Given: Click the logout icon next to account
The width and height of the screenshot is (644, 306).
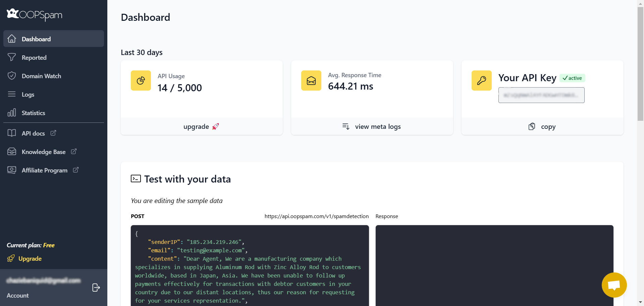Looking at the screenshot, I should [96, 288].
